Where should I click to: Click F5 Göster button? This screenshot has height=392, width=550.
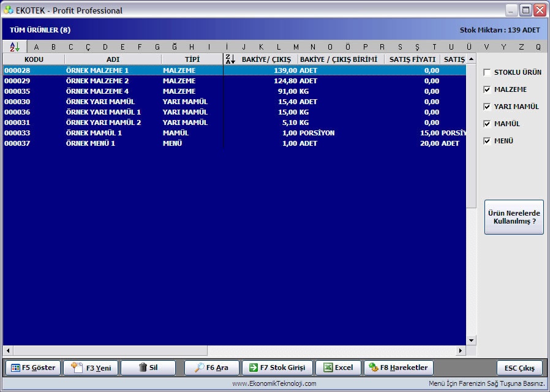click(33, 368)
